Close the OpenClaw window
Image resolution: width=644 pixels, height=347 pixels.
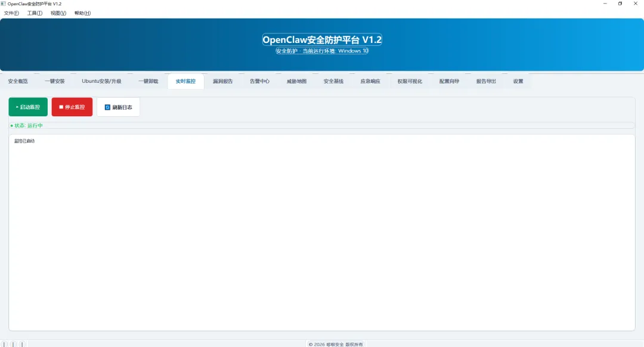[x=636, y=4]
